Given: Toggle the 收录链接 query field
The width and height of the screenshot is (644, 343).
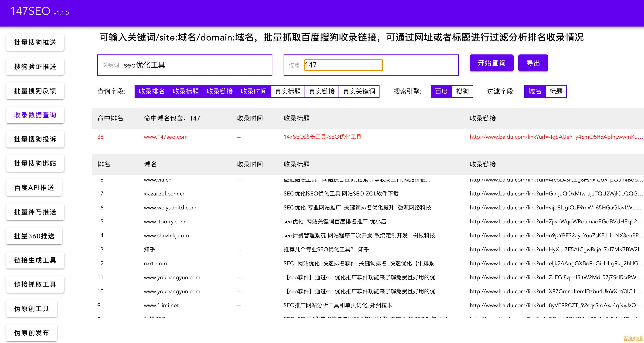Looking at the screenshot, I should pyautogui.click(x=220, y=91).
